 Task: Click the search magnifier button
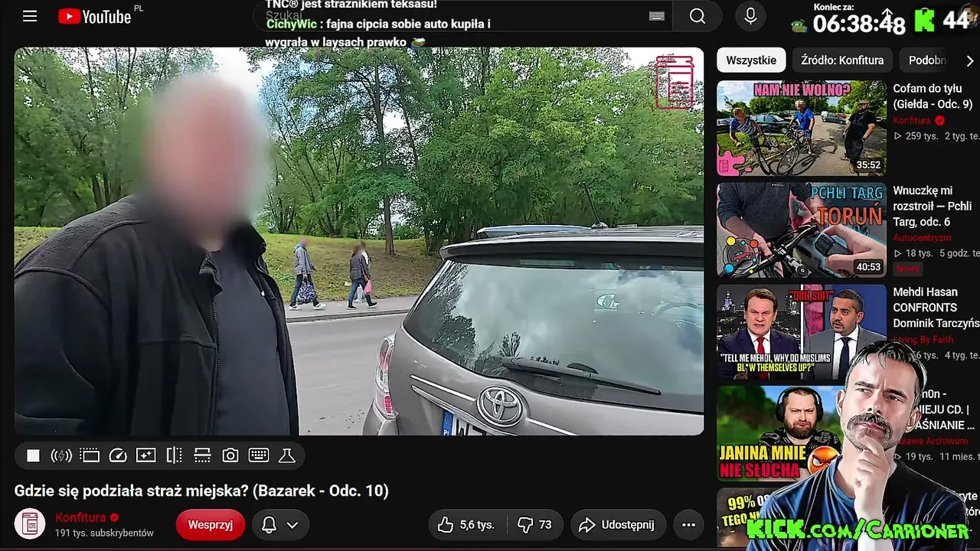coord(697,16)
